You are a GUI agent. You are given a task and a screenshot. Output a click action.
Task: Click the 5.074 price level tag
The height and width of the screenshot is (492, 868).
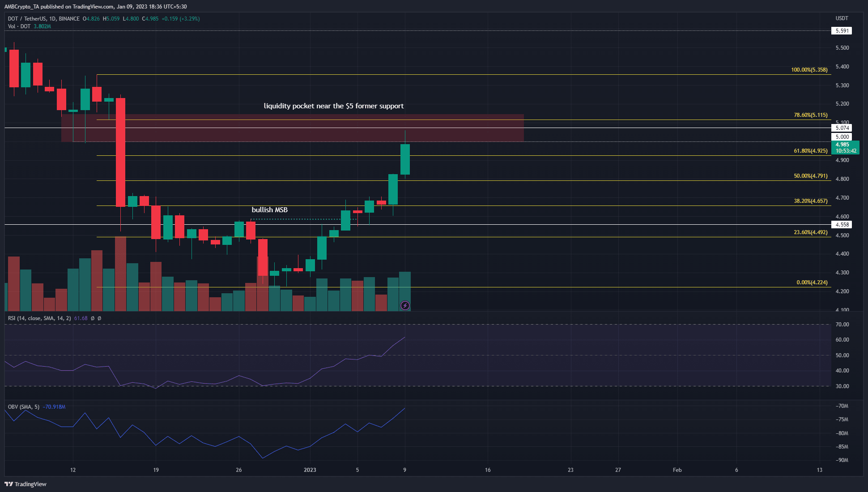tap(842, 128)
